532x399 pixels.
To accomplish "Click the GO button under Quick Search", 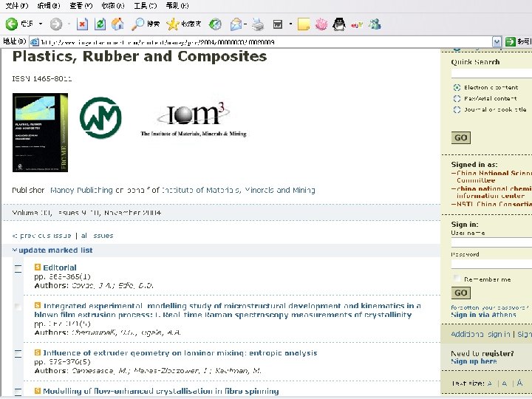I will (461, 137).
